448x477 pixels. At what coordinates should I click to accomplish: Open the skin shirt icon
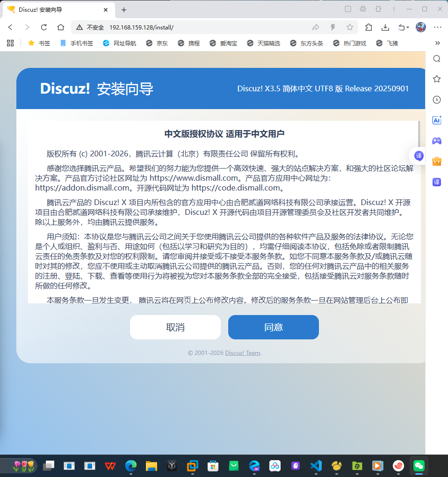378,9
